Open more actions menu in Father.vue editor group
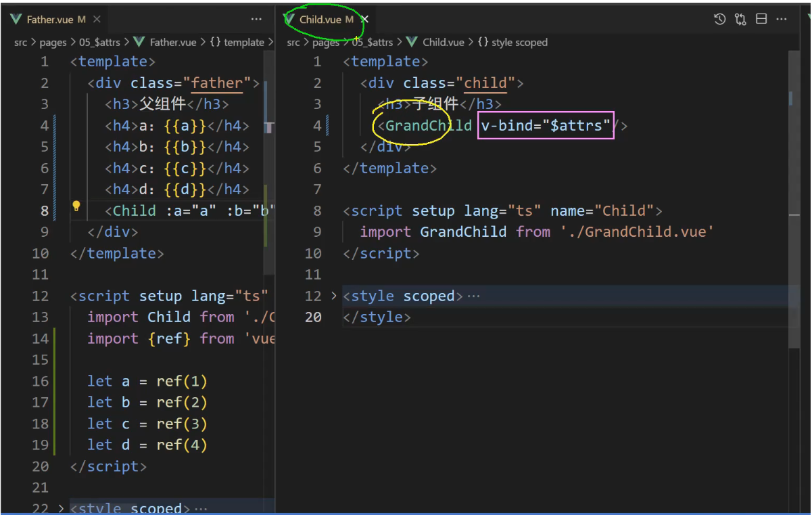The width and height of the screenshot is (812, 517). tap(257, 20)
